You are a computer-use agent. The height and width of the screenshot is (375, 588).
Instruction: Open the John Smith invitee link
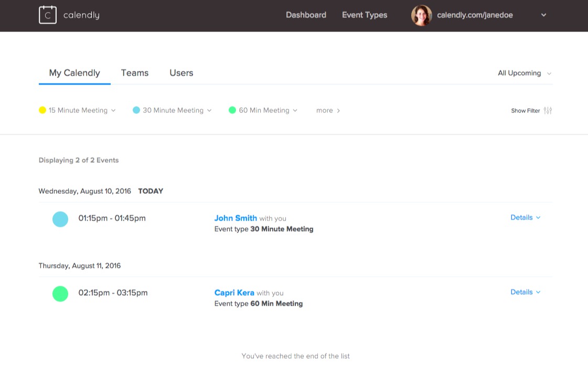point(236,218)
